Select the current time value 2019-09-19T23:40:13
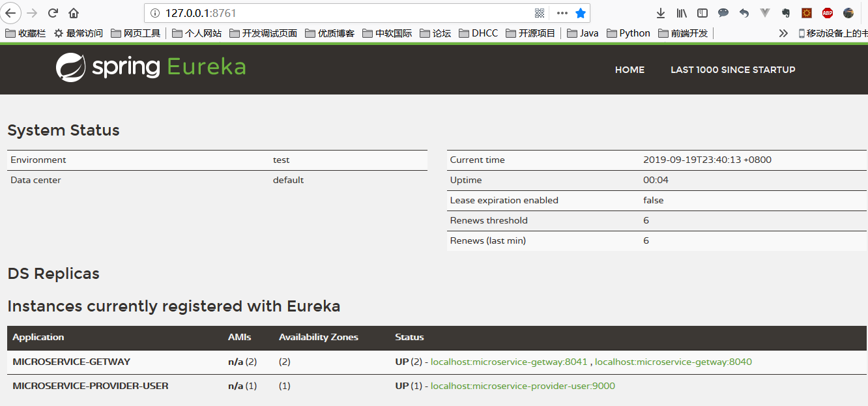Screen dimensions: 868x406 click(x=707, y=160)
